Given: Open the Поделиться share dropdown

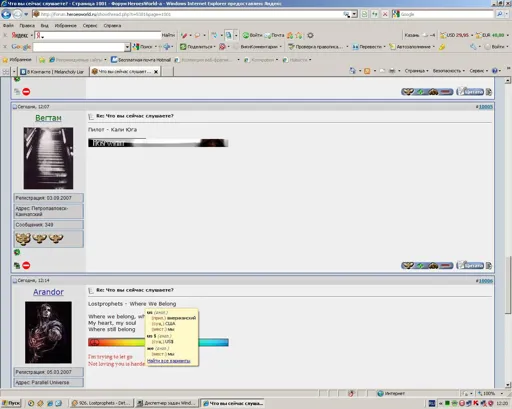Looking at the screenshot, I should tap(198, 47).
